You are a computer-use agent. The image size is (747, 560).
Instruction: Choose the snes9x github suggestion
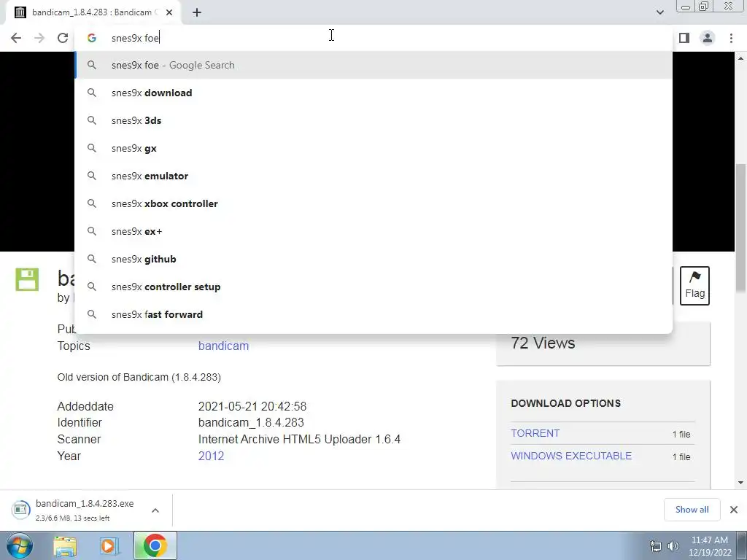(x=373, y=259)
